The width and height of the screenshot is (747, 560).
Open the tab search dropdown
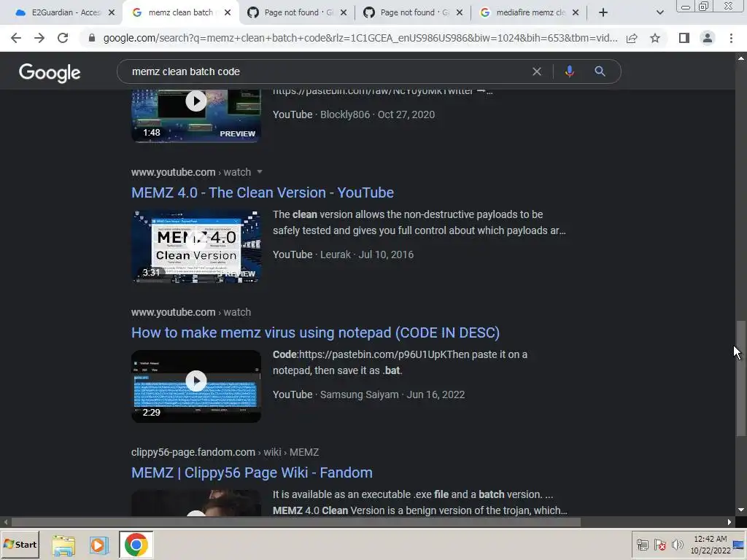pos(659,12)
